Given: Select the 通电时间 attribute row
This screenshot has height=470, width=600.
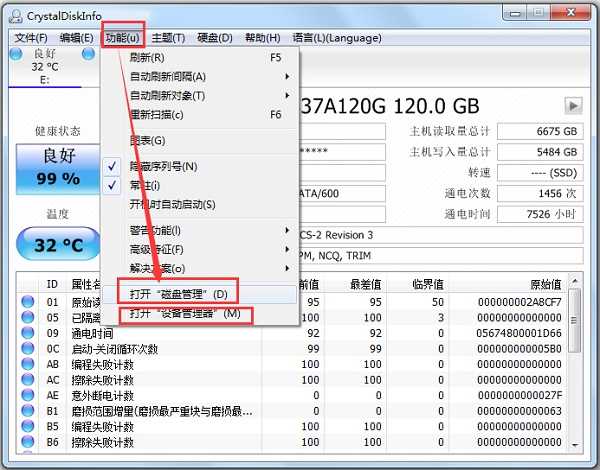Looking at the screenshot, I should [x=292, y=333].
